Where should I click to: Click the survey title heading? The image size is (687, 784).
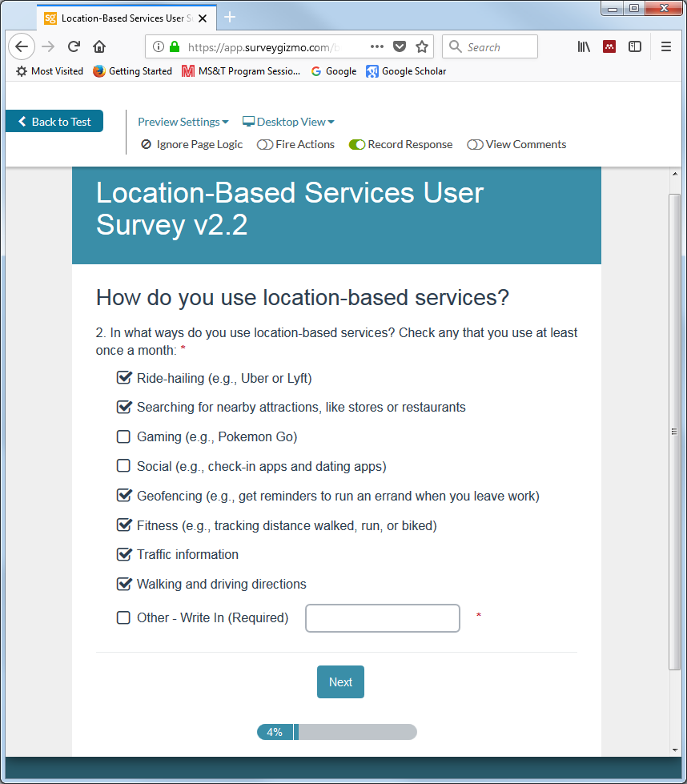click(290, 208)
